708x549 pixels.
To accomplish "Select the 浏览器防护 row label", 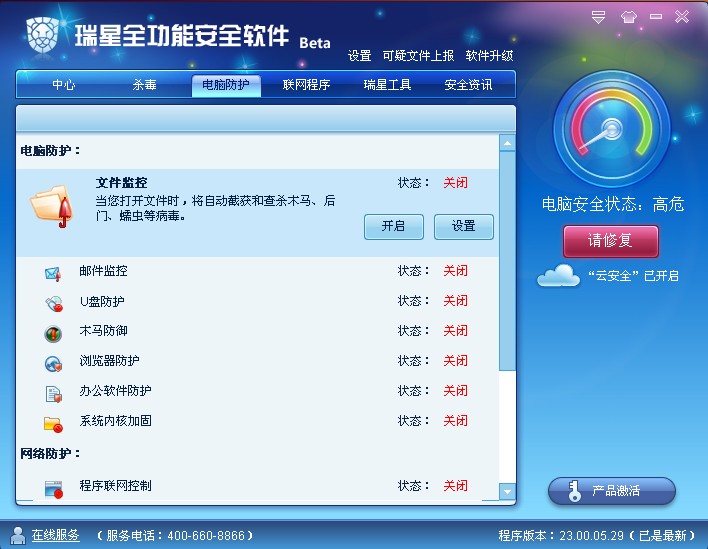I will point(109,361).
